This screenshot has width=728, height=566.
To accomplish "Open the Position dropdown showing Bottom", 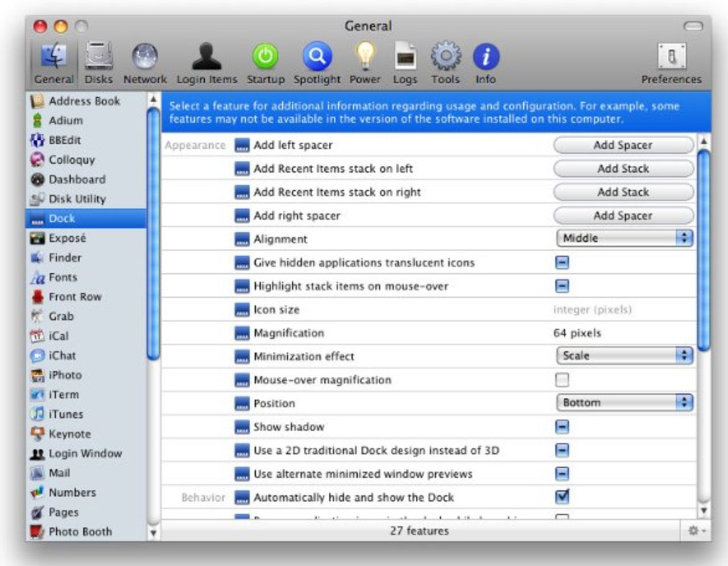I will pos(624,402).
